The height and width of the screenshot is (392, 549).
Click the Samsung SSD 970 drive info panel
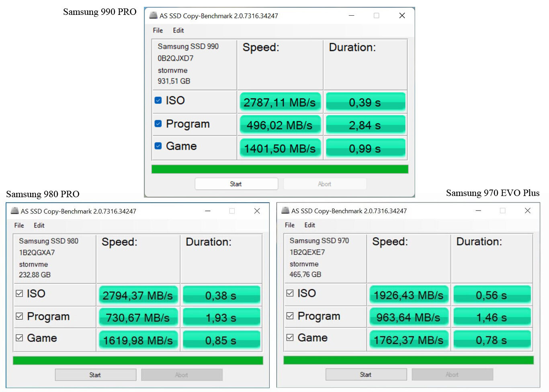pos(325,259)
